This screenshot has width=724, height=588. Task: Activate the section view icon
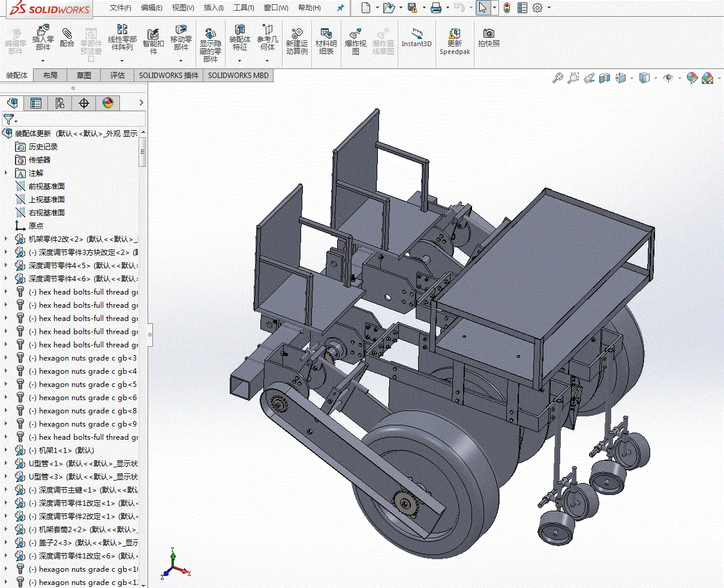pyautogui.click(x=605, y=78)
